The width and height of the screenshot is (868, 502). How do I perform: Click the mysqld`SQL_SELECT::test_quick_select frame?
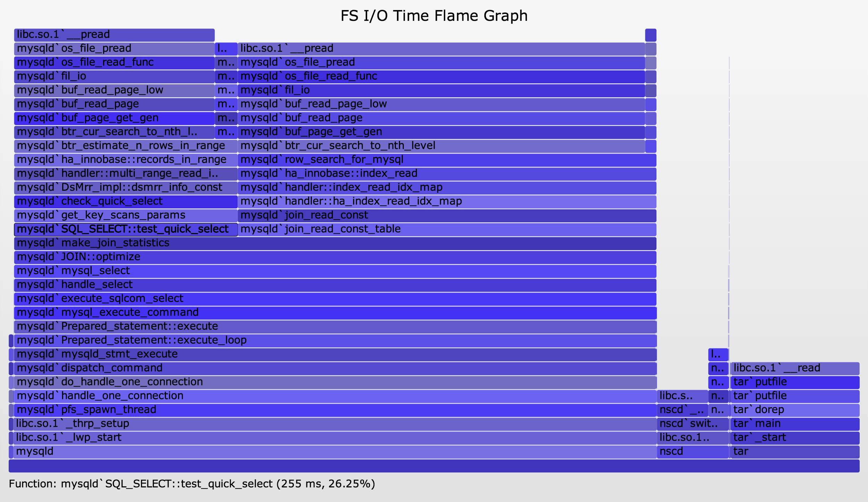(x=126, y=230)
